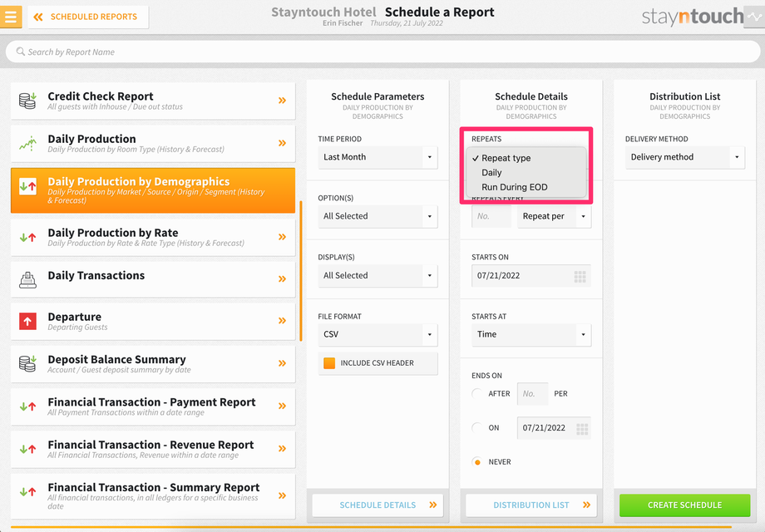Click the green Create Schedule button
Image resolution: width=765 pixels, height=532 pixels.
click(684, 505)
